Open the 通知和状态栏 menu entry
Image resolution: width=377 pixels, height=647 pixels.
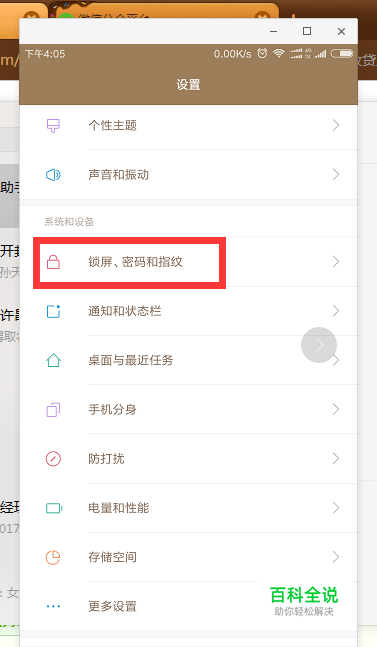click(188, 311)
